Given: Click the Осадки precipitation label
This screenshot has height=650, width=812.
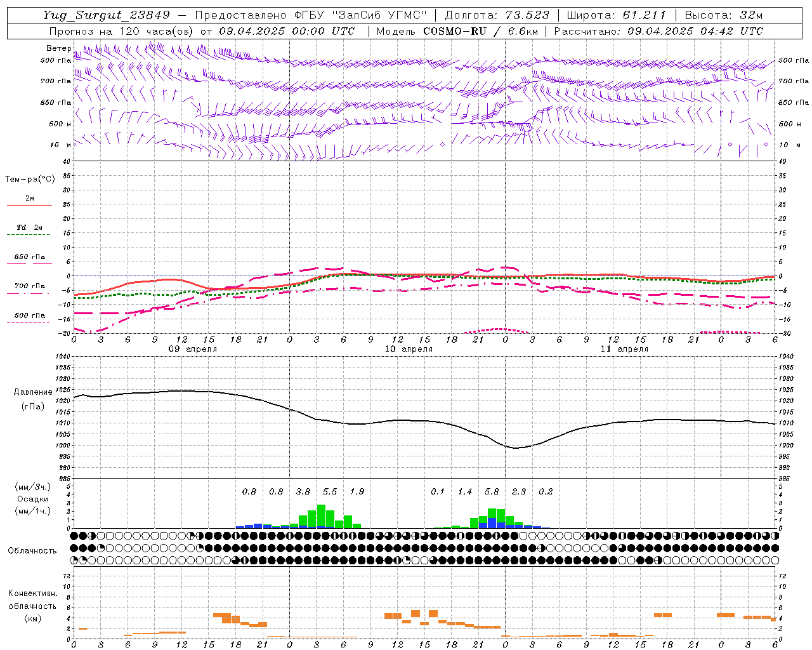Looking at the screenshot, I should tap(33, 499).
